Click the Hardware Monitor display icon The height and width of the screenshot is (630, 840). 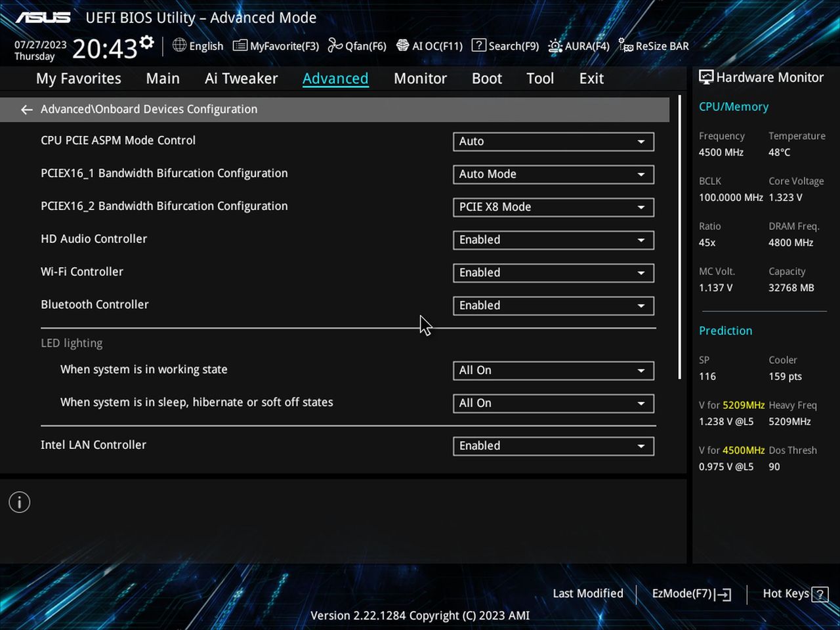tap(706, 77)
